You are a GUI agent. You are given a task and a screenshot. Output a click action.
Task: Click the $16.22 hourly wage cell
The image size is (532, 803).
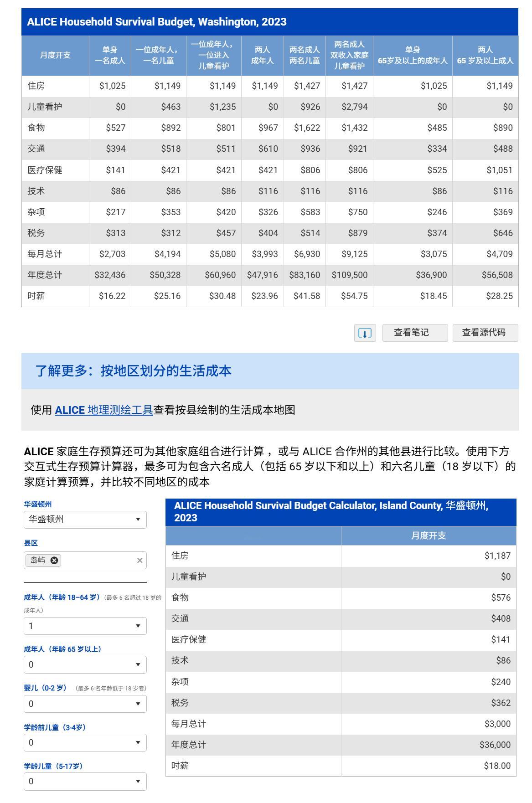click(x=112, y=296)
